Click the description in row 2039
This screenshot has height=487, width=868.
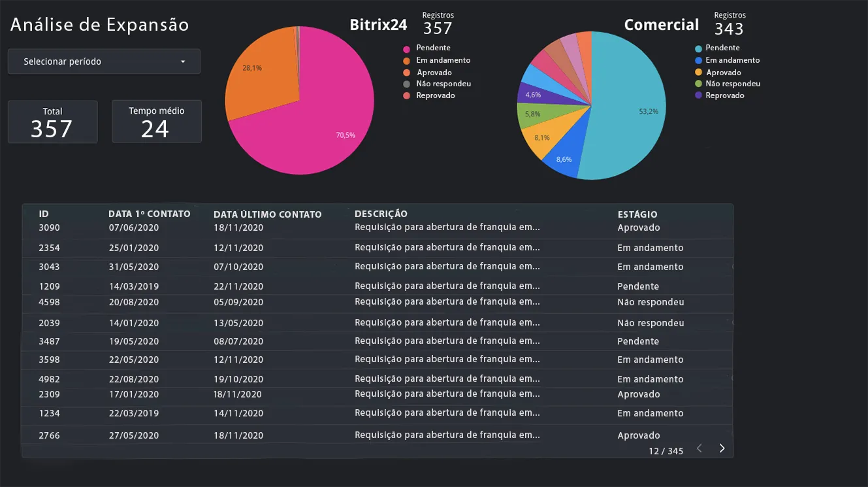[447, 323]
